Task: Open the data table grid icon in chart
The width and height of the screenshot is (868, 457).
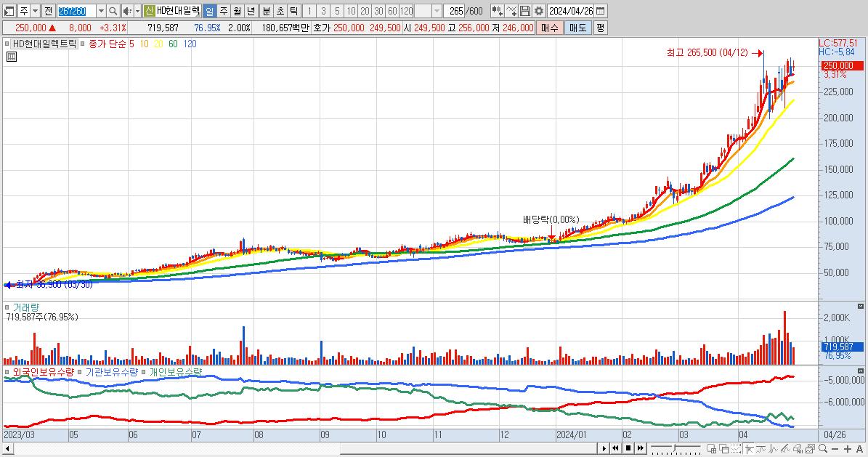Action: tap(12, 57)
